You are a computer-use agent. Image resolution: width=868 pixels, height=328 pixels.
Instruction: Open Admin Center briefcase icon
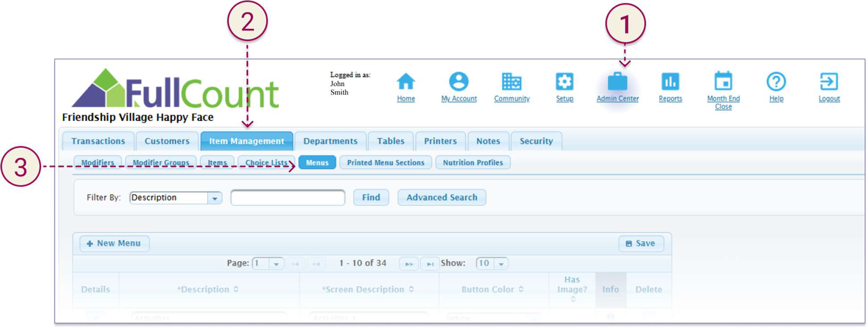[x=617, y=82]
